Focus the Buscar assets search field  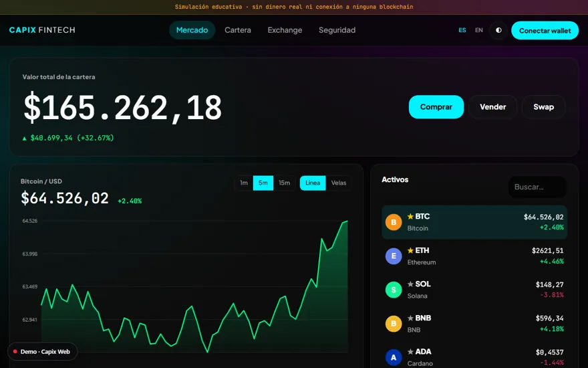tap(537, 187)
